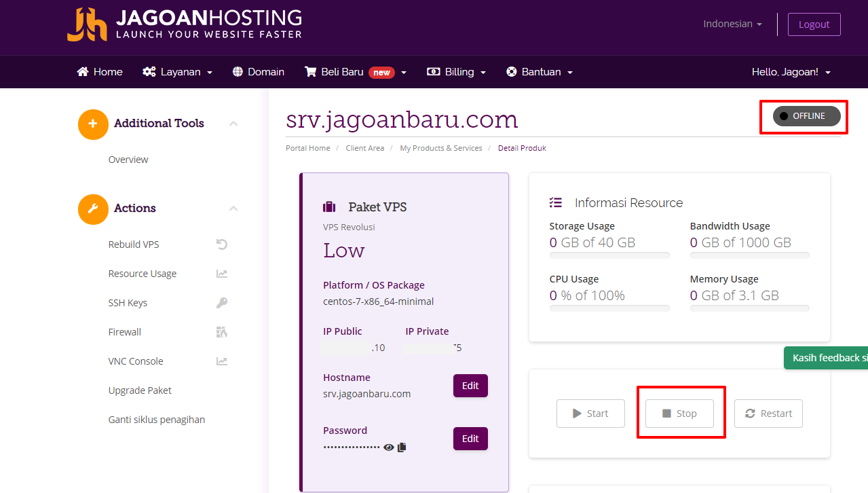The image size is (868, 493).
Task: Click the OFFLINE status badge
Action: point(807,116)
